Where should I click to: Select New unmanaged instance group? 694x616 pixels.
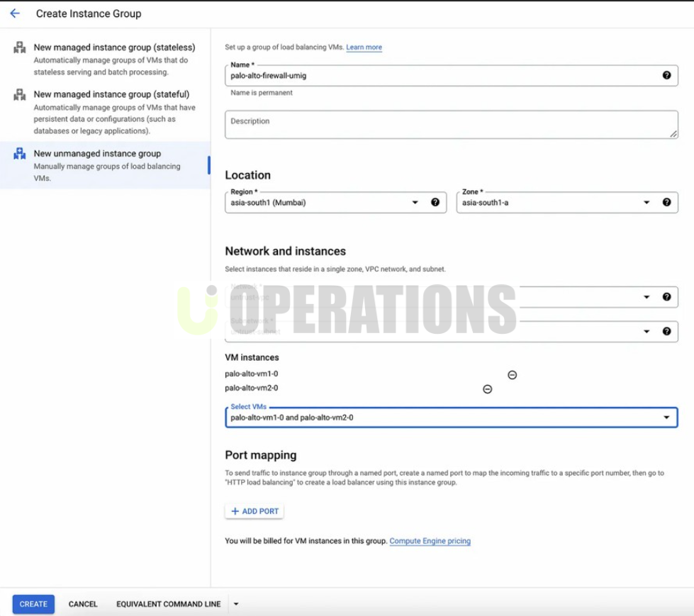pos(106,165)
